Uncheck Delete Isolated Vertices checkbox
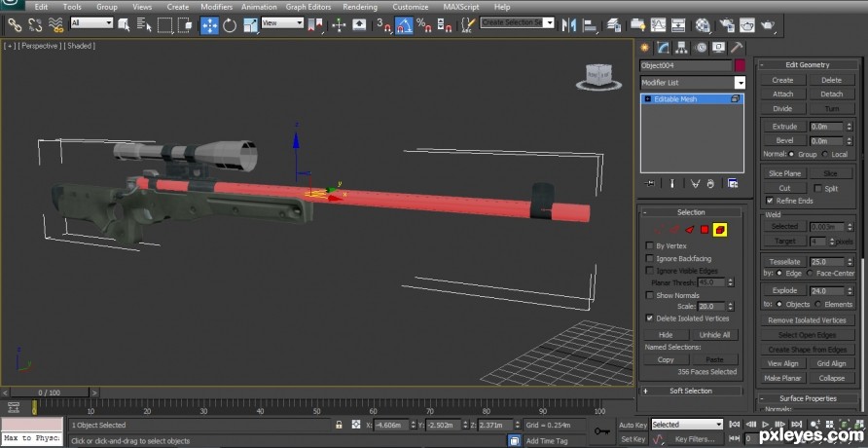Viewport: 868px width, 448px height. [x=649, y=318]
